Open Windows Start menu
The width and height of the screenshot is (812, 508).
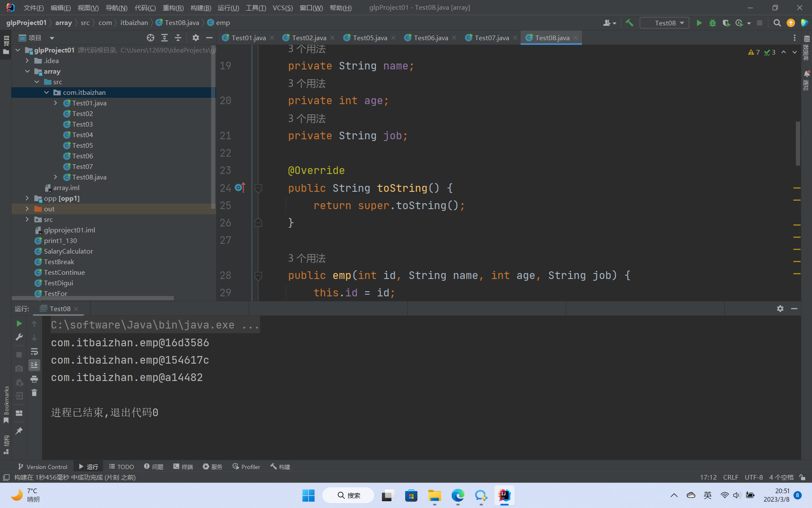pyautogui.click(x=308, y=495)
